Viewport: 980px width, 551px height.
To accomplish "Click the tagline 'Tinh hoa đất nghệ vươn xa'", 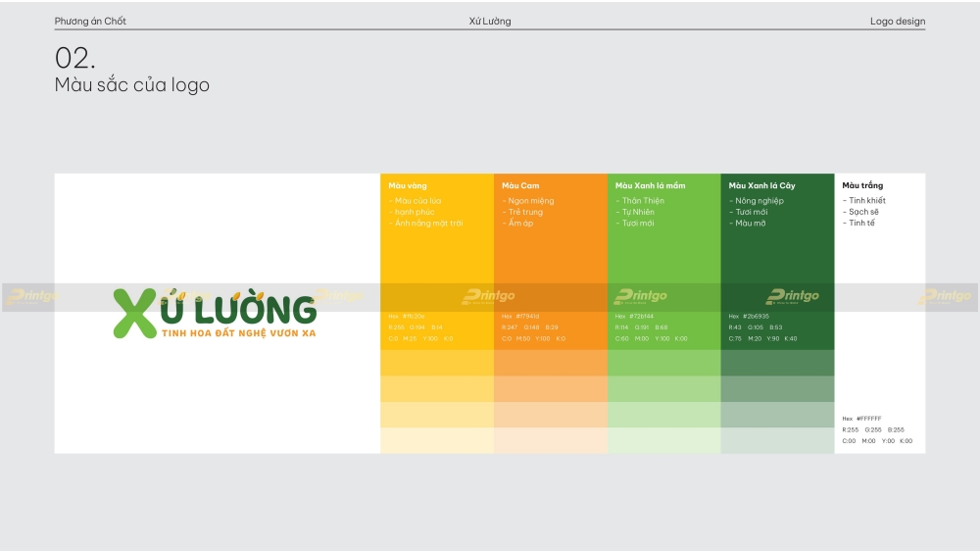I will pyautogui.click(x=238, y=333).
